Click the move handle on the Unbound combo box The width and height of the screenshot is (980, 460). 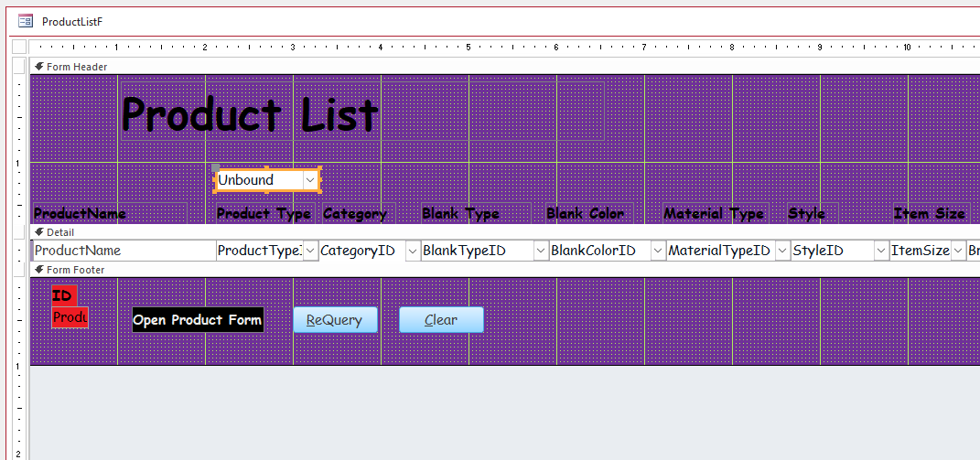(x=215, y=169)
